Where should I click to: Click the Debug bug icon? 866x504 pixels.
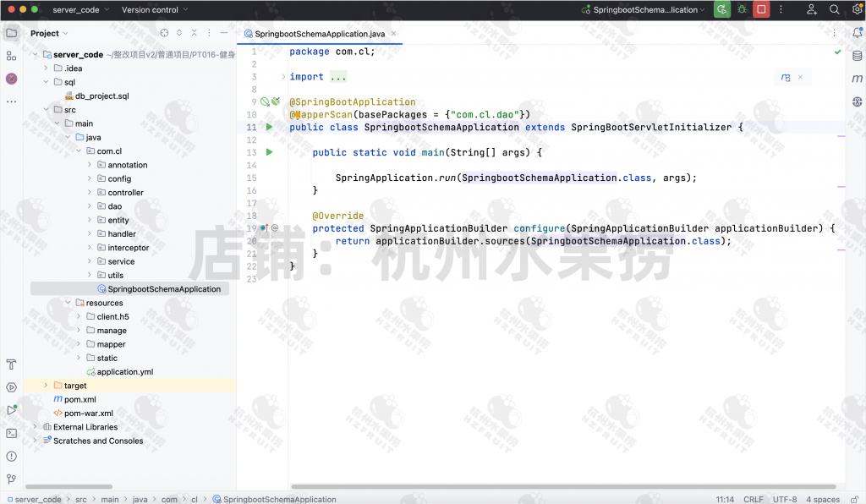pos(742,10)
